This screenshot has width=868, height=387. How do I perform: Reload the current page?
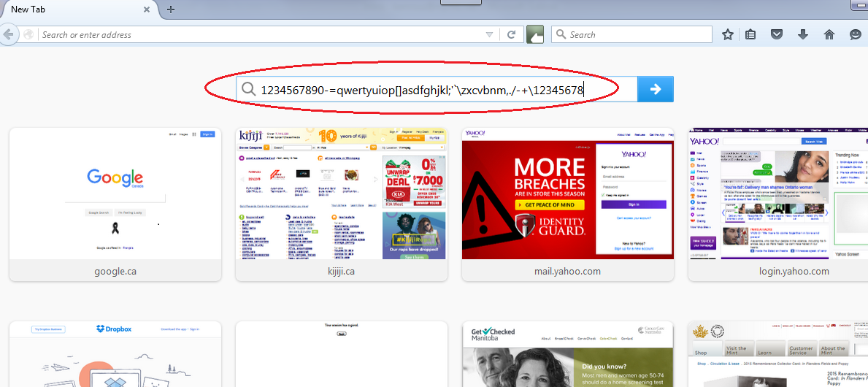512,34
